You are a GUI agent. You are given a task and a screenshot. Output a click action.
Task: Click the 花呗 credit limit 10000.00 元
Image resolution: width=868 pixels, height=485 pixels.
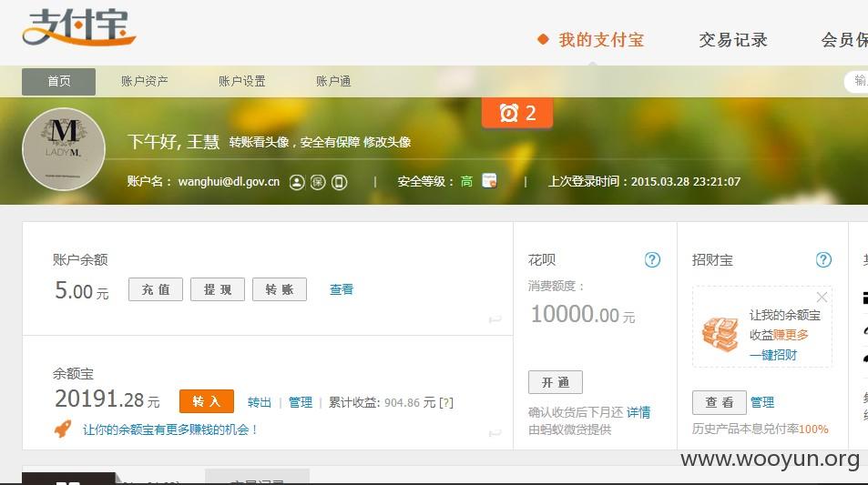[x=583, y=314]
